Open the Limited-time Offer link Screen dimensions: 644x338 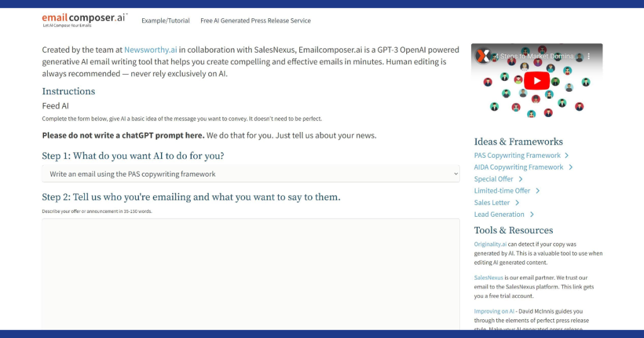coord(502,191)
